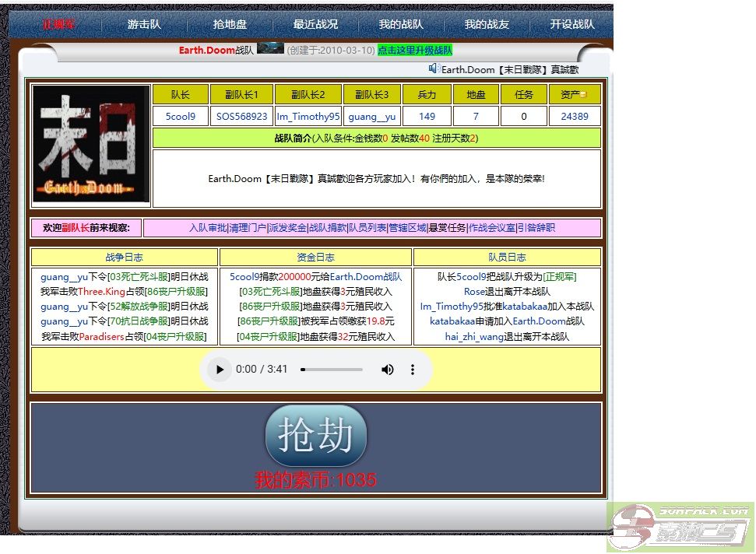Open the 入队审批 management link

coord(207,228)
